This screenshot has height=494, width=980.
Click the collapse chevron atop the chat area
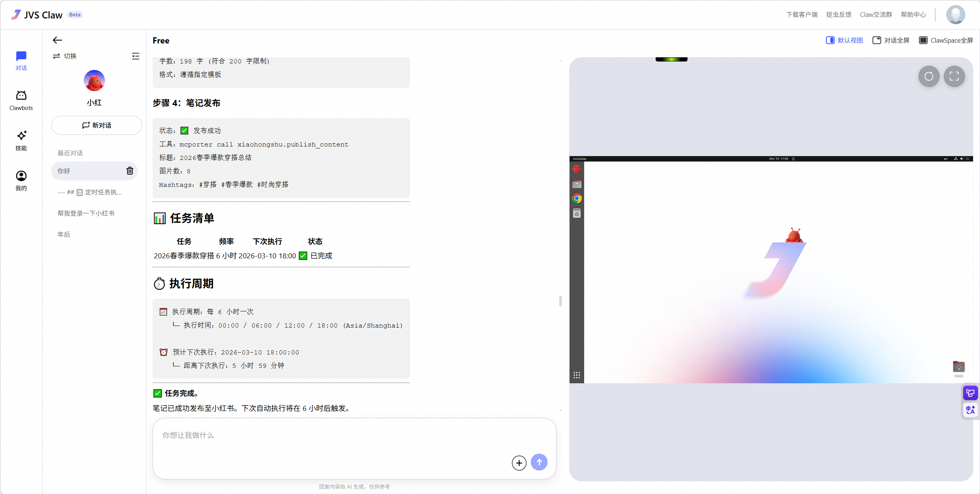pos(560,60)
